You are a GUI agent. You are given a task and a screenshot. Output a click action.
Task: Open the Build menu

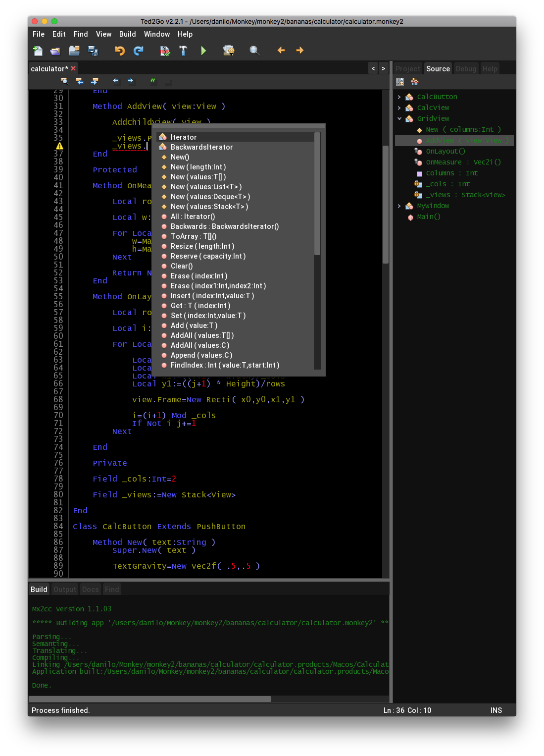127,34
